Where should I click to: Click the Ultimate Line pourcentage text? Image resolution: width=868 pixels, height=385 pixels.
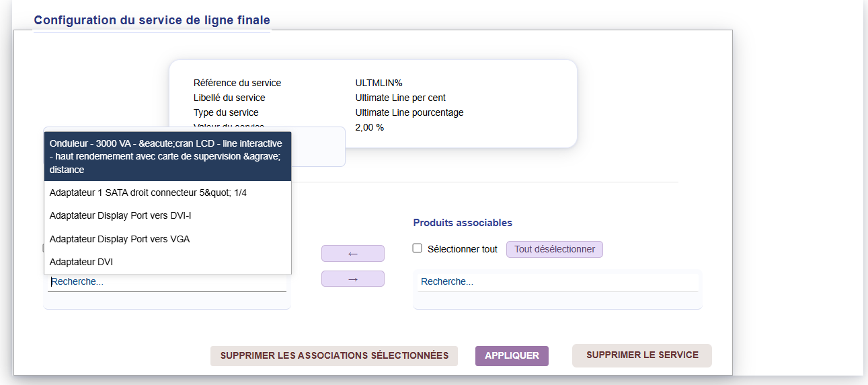point(409,112)
